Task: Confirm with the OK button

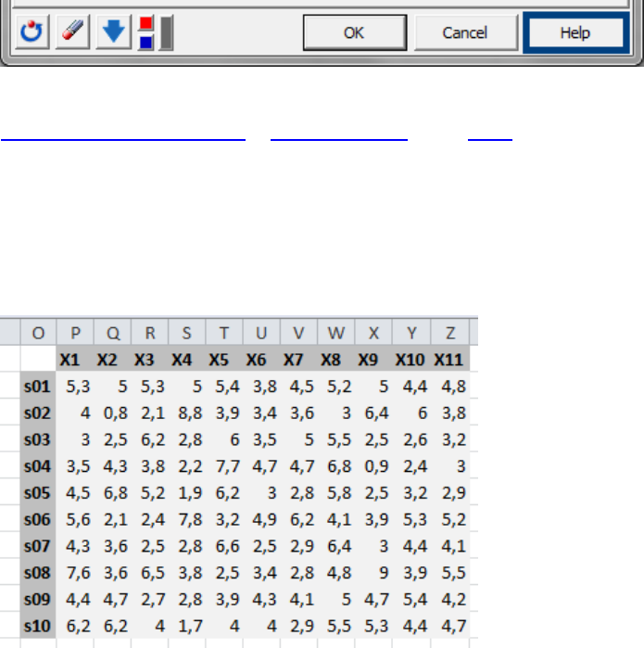Action: pyautogui.click(x=355, y=32)
